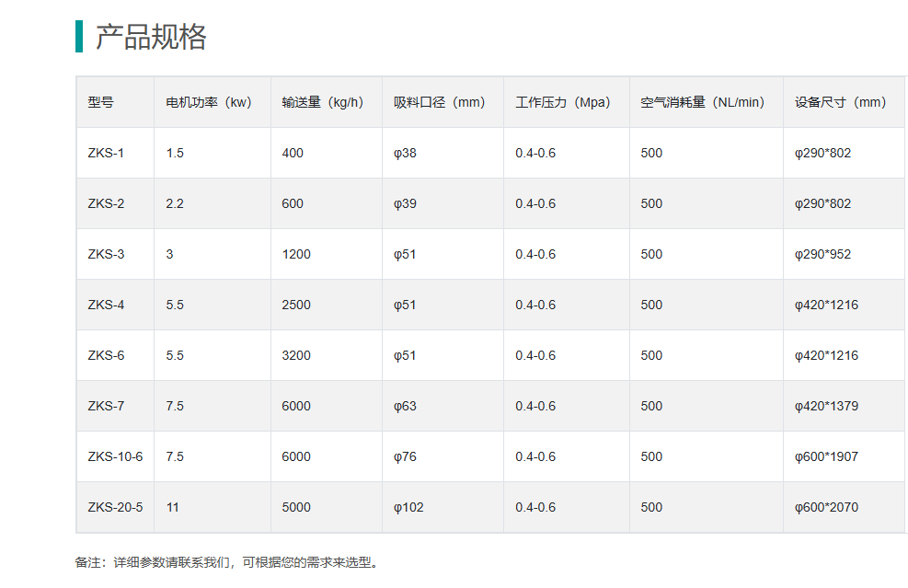Select the ZKS-4 model cell
Image resolution: width=908 pixels, height=588 pixels.
[x=106, y=305]
